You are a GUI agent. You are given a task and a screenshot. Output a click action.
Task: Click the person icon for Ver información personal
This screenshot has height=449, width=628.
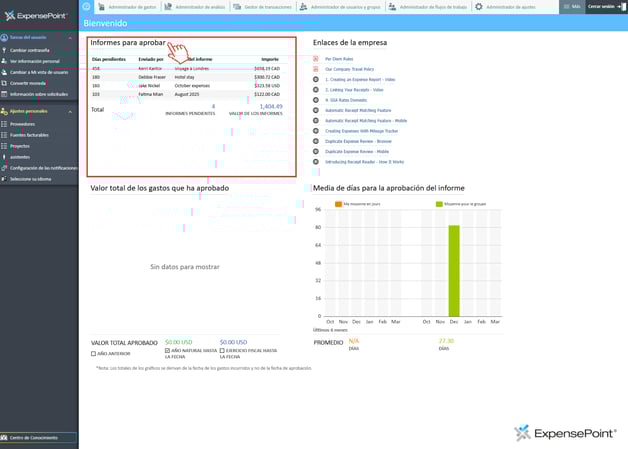4,61
